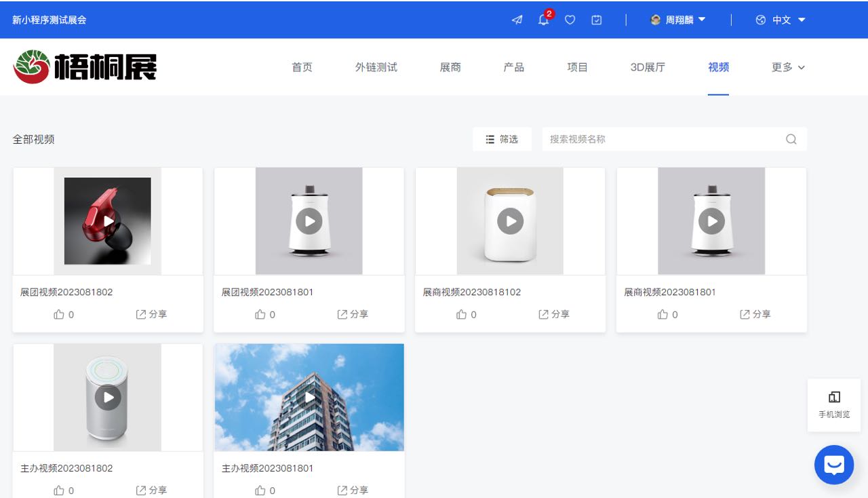The width and height of the screenshot is (868, 498).
Task: Like the 展商视频20230818102 video
Action: [x=462, y=314]
